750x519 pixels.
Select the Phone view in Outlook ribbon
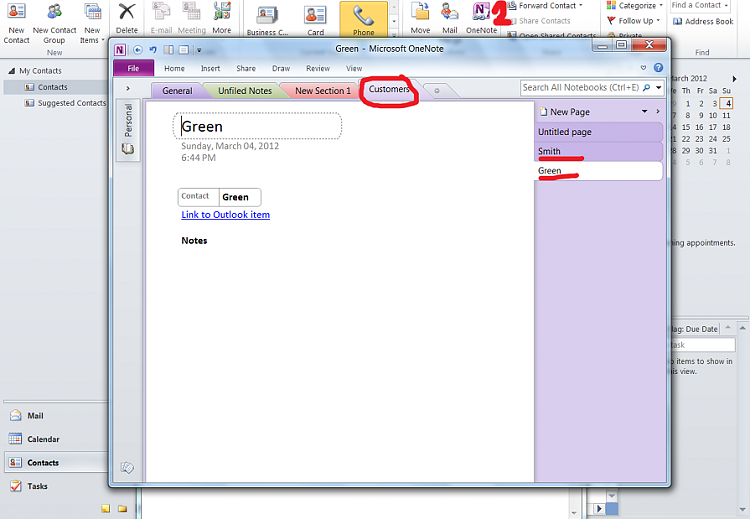pyautogui.click(x=364, y=19)
